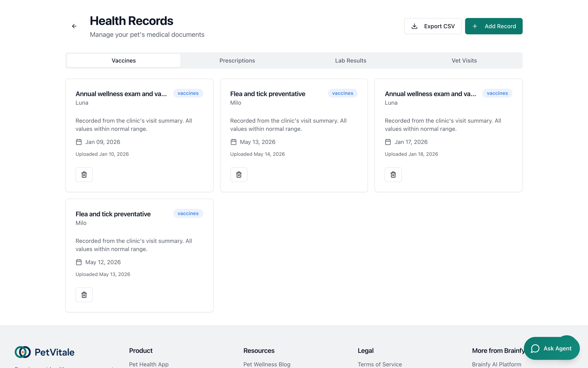Screen dimensions: 588x368
Task: Click vaccines badge on May 12 Milo card
Action: point(188,213)
